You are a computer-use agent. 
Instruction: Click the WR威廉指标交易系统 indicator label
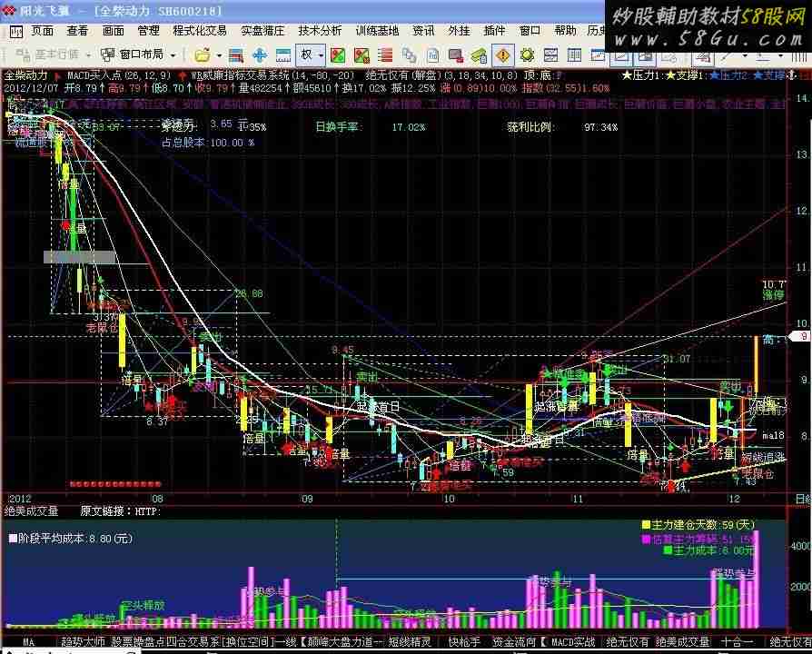tap(272, 75)
